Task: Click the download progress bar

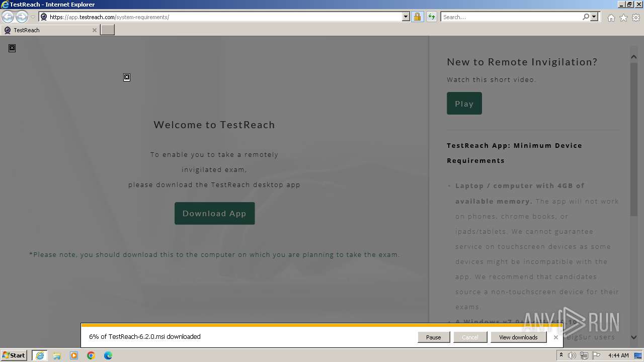Action: click(x=321, y=325)
